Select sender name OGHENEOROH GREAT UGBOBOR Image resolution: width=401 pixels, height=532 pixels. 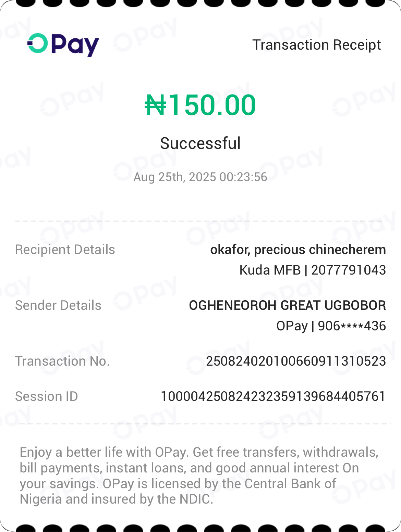[287, 305]
